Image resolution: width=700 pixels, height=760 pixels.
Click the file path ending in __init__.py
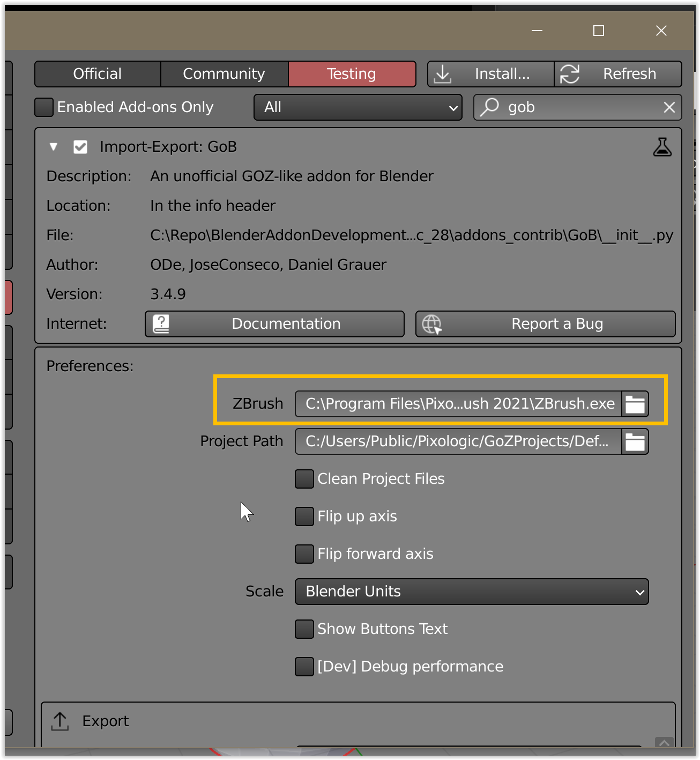[412, 235]
